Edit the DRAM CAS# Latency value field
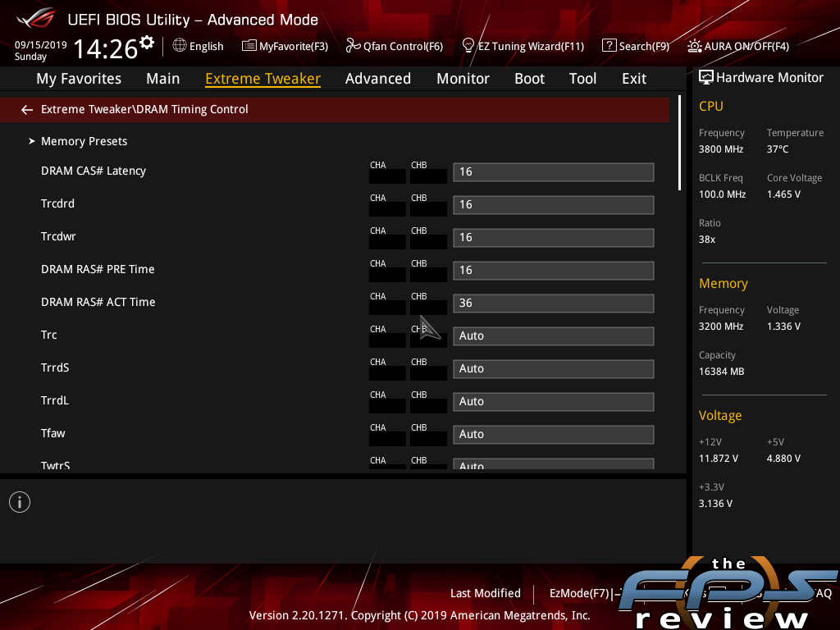The height and width of the screenshot is (630, 840). tap(554, 172)
